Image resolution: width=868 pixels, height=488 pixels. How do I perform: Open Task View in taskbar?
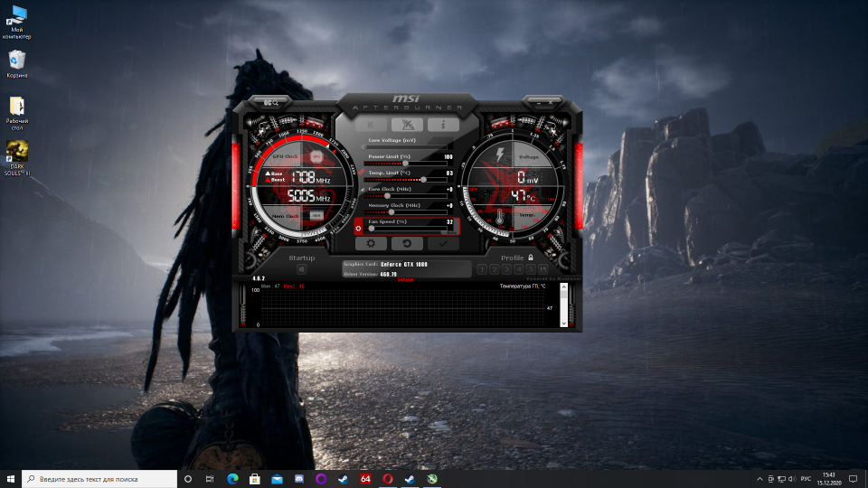pos(210,479)
